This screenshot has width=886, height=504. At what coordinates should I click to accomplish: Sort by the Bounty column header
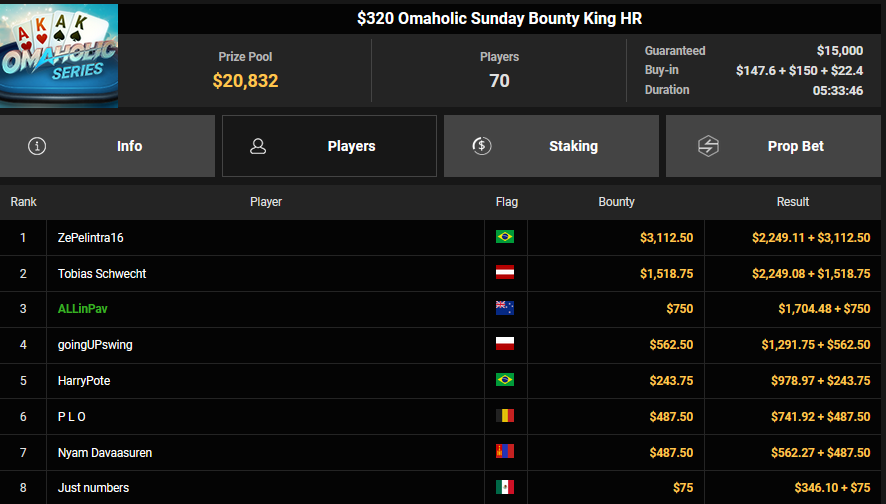click(x=616, y=202)
